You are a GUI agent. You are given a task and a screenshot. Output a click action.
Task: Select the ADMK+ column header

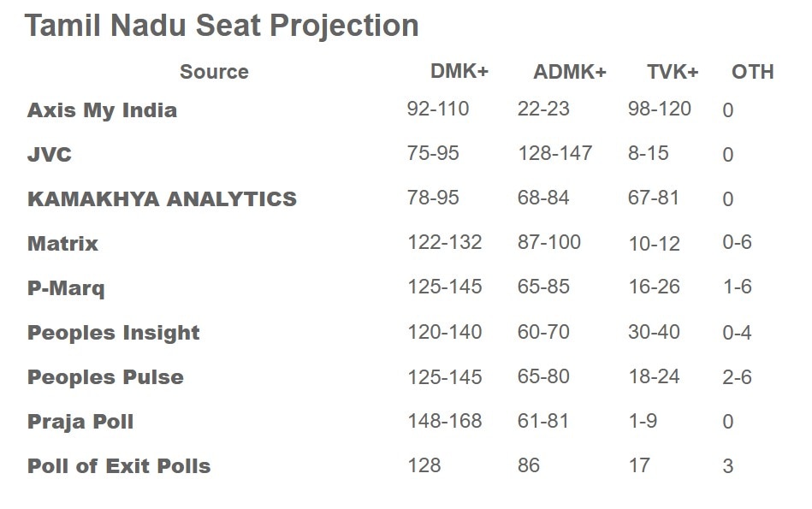(570, 72)
